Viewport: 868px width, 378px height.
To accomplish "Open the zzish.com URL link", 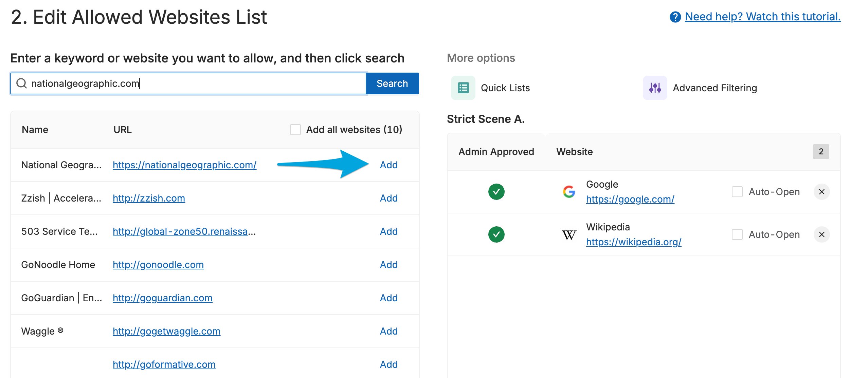I will [x=149, y=198].
